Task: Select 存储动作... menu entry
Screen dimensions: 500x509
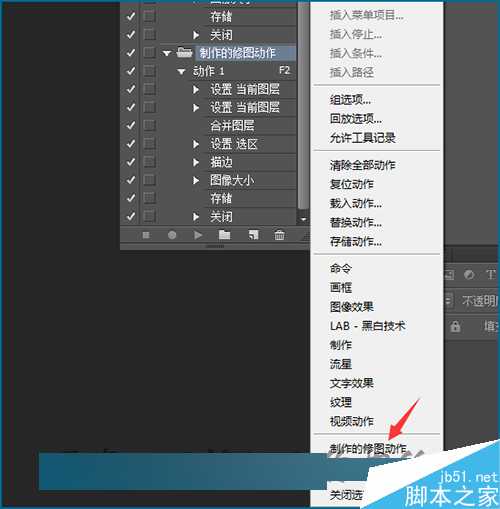Action: pos(356,241)
